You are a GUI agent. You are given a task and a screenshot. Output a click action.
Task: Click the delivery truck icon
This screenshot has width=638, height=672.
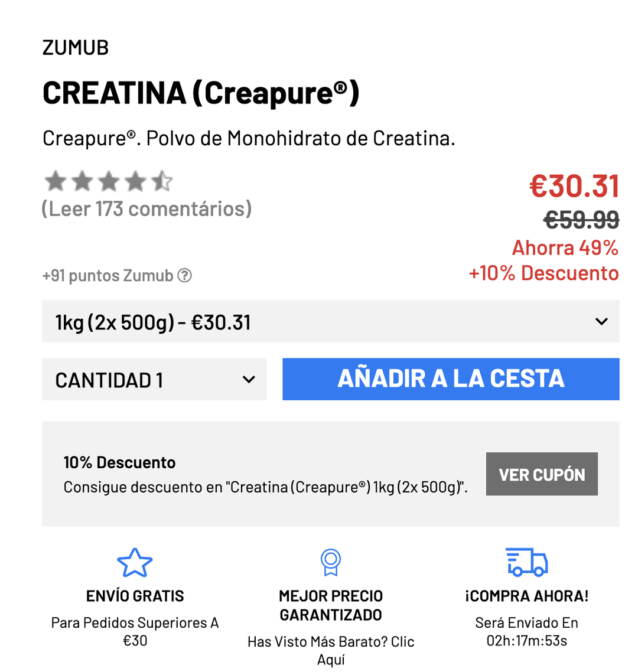(526, 562)
